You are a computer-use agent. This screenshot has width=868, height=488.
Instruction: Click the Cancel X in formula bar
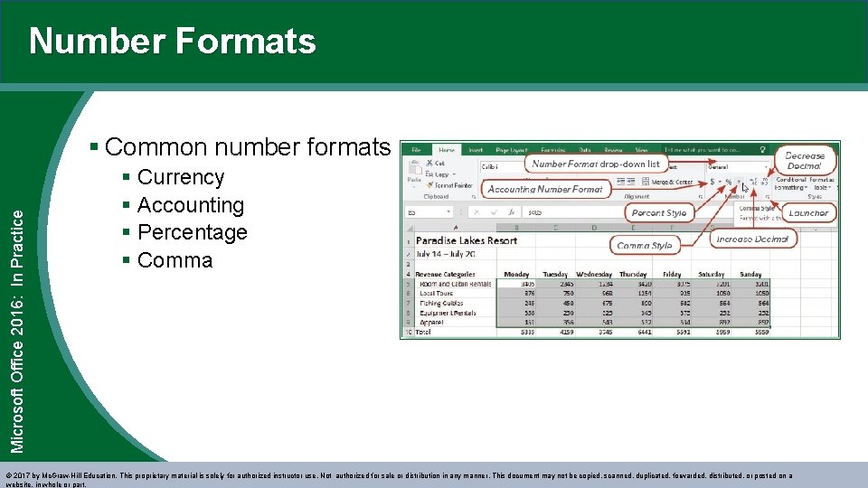476,211
